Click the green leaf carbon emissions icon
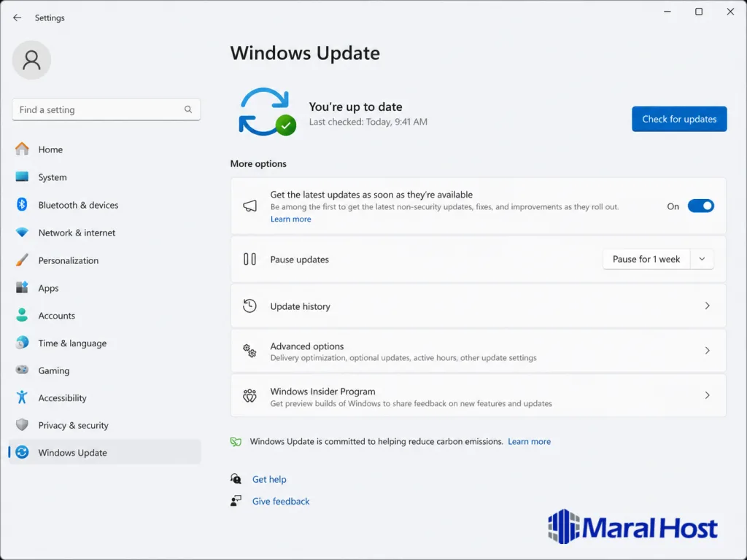 [x=236, y=441]
